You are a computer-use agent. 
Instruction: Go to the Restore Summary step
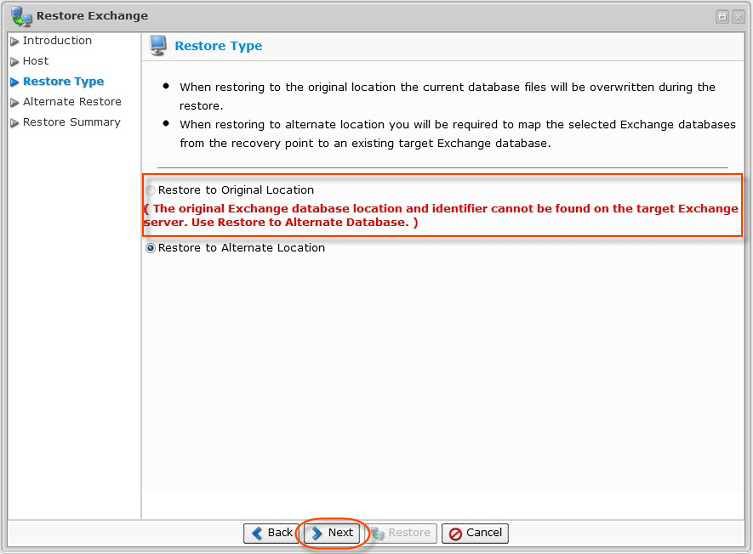[72, 122]
